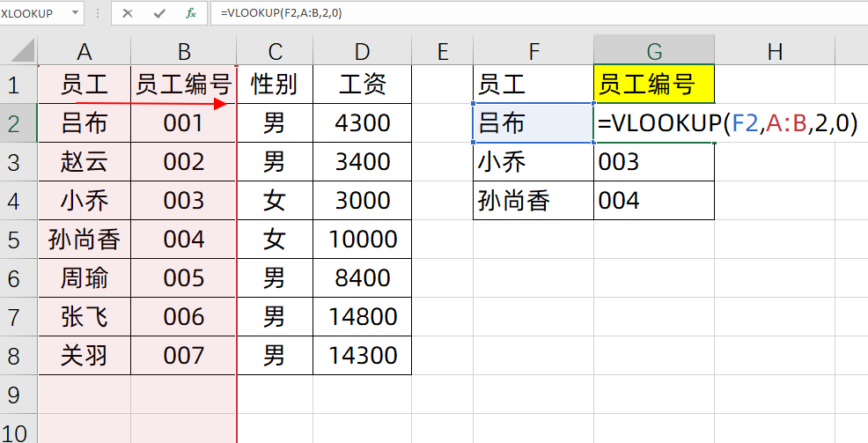868x443 pixels.
Task: Select row 4 header
Action: (x=18, y=201)
